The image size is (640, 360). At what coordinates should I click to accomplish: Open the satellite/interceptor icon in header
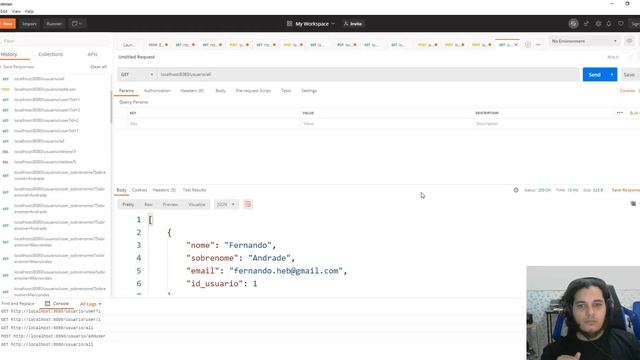coord(587,24)
